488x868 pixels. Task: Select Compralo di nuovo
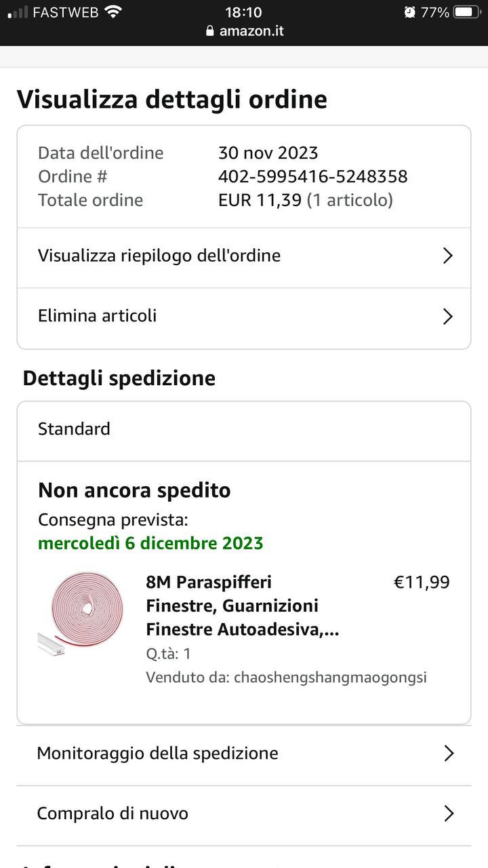click(x=113, y=813)
